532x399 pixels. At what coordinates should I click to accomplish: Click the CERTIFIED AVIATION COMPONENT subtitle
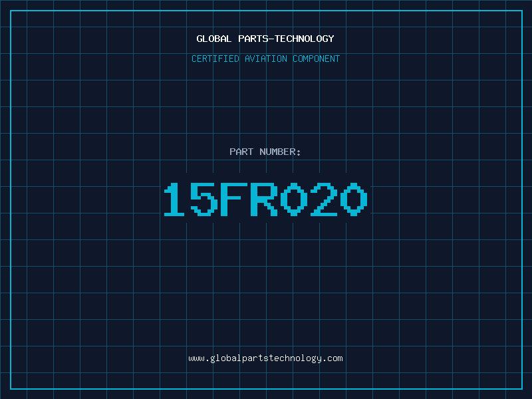click(x=265, y=59)
